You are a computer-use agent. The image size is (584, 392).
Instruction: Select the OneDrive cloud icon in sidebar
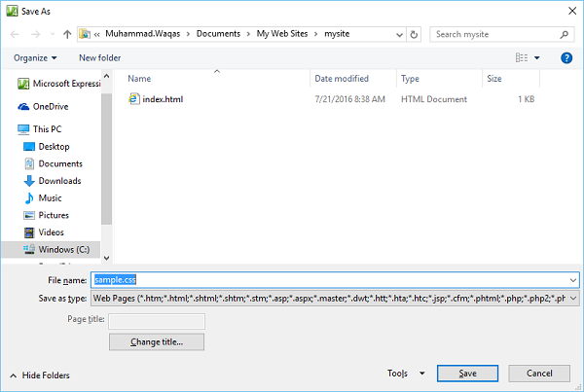[24, 107]
